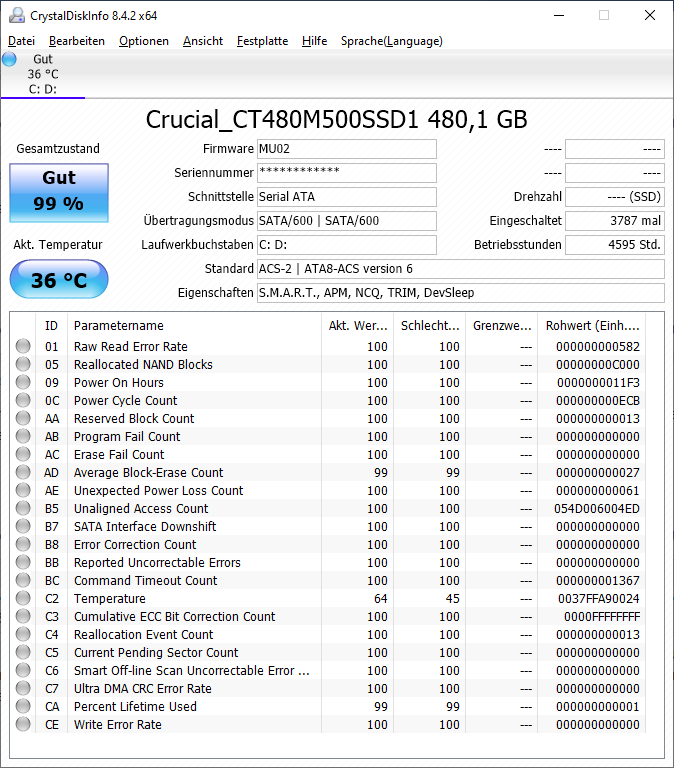The height and width of the screenshot is (768, 674).
Task: Click status icon for Average Block-Erase Count
Action: coord(23,473)
